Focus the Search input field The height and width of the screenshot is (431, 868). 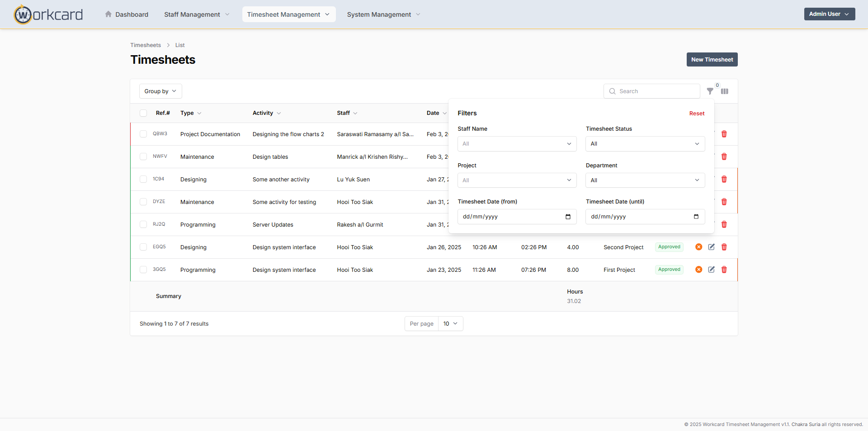pos(656,91)
